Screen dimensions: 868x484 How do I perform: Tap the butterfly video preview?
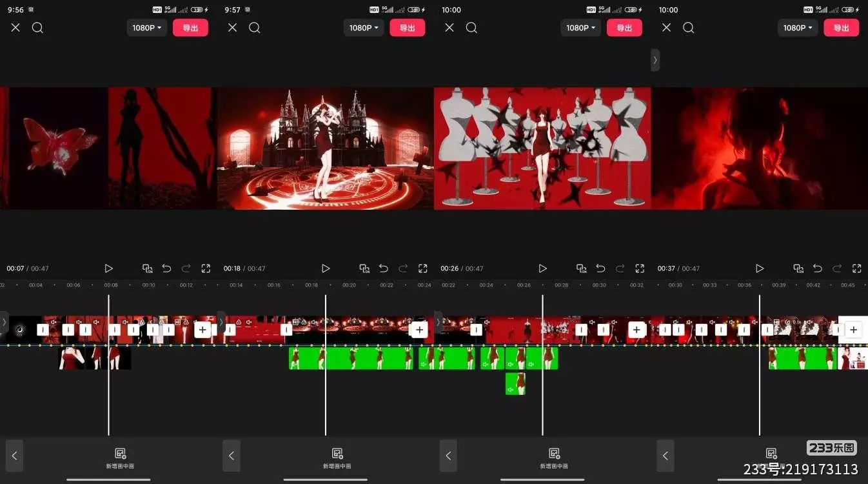click(x=108, y=148)
